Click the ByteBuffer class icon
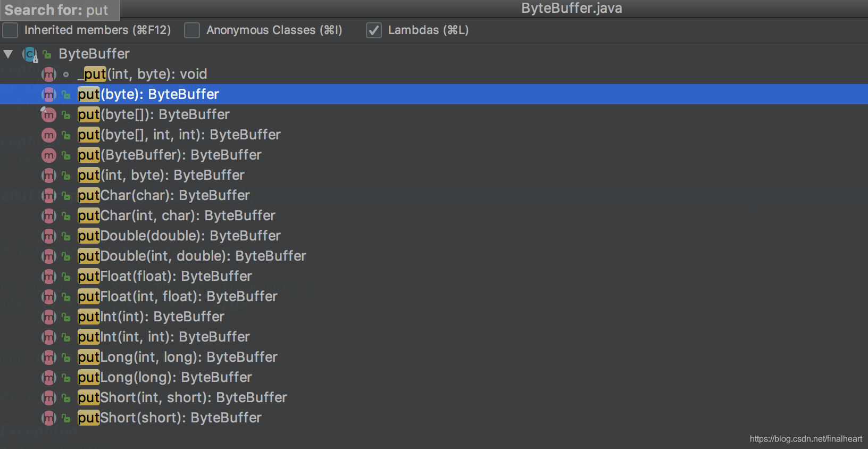868x449 pixels. pos(30,54)
